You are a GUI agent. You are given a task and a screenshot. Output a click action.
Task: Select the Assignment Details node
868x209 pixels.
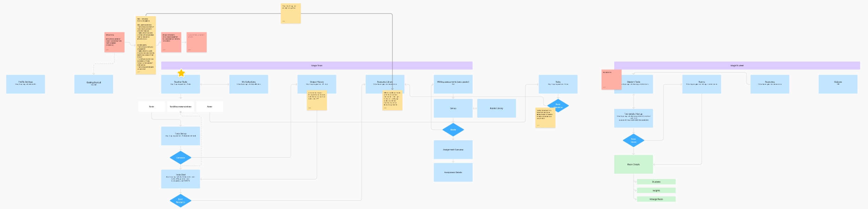click(453, 172)
